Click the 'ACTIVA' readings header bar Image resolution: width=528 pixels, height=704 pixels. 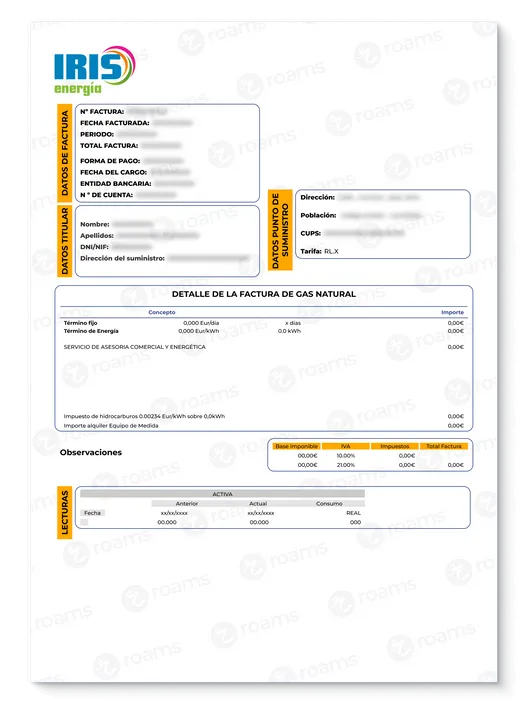tap(222, 494)
